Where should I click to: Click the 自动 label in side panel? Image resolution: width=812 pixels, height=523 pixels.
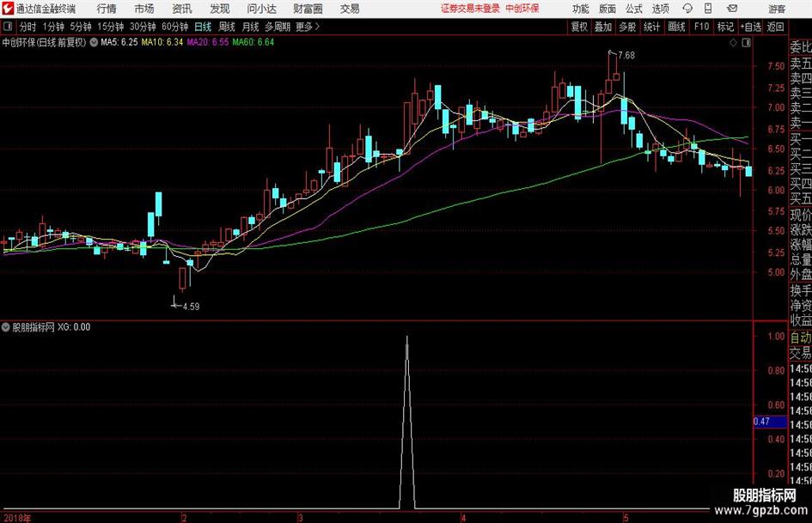[x=801, y=338]
